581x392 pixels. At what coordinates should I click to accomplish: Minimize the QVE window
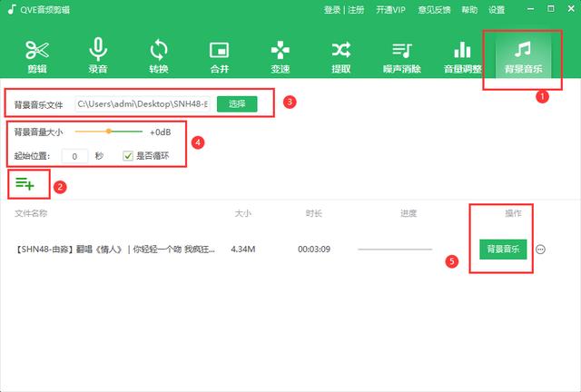point(530,9)
